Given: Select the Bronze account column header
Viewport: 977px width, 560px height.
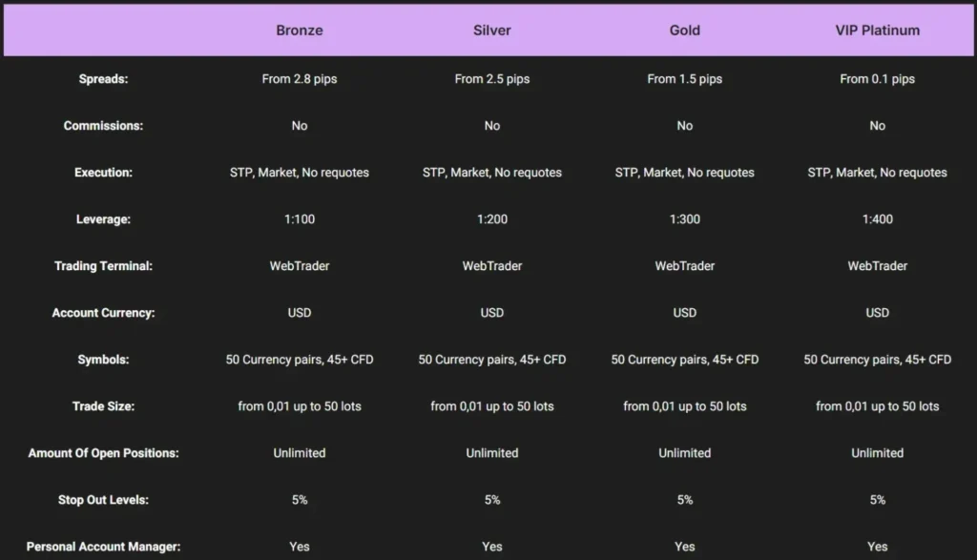Looking at the screenshot, I should (300, 31).
